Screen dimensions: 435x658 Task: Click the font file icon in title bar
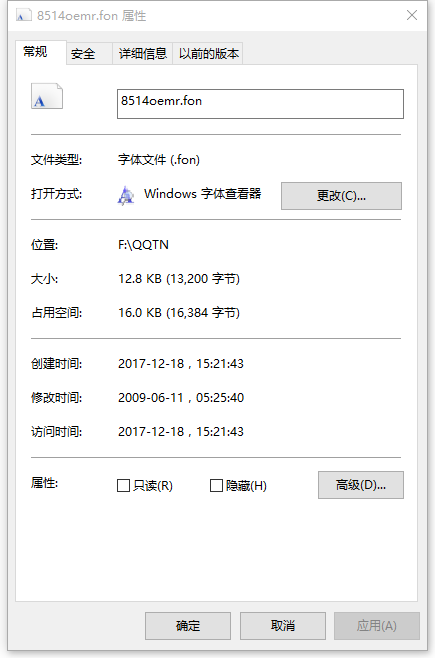(x=23, y=16)
